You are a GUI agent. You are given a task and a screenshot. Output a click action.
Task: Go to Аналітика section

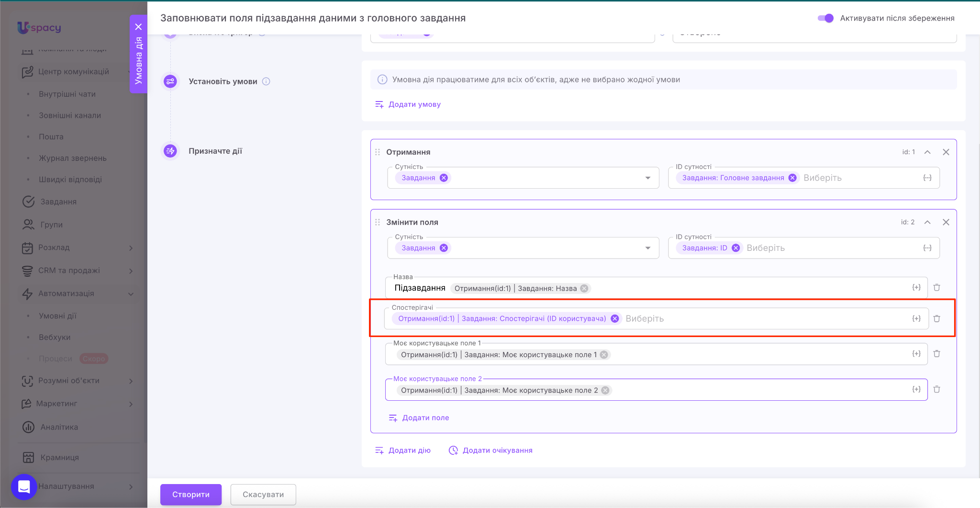(59, 427)
